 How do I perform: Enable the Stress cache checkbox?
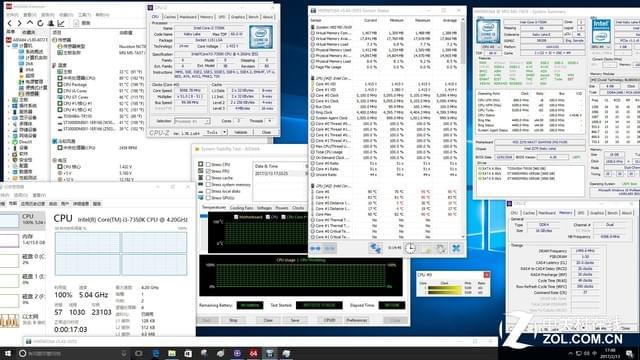(x=208, y=178)
